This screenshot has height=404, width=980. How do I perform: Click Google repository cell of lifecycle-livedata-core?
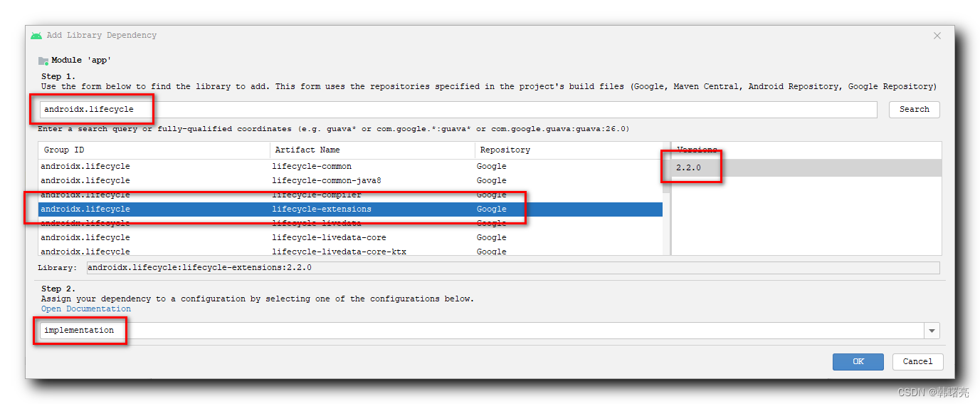(492, 238)
